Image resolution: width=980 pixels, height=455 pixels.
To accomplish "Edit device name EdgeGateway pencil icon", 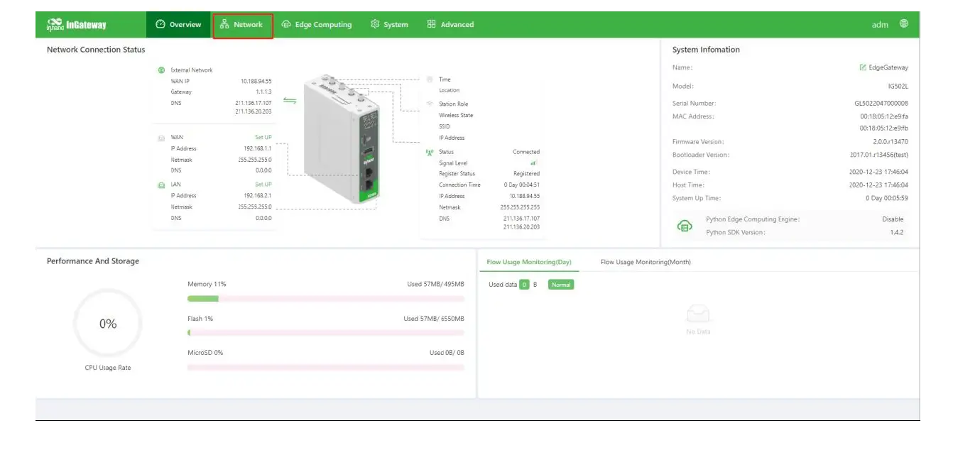I will [x=863, y=67].
